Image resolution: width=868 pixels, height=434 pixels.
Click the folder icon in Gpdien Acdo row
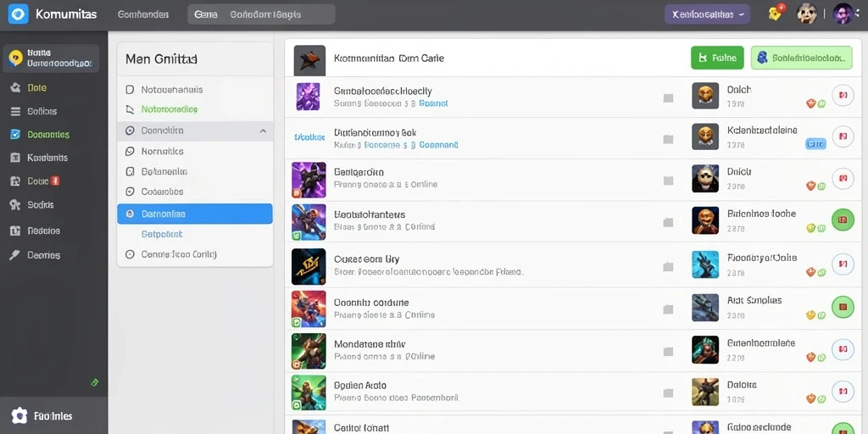[668, 392]
